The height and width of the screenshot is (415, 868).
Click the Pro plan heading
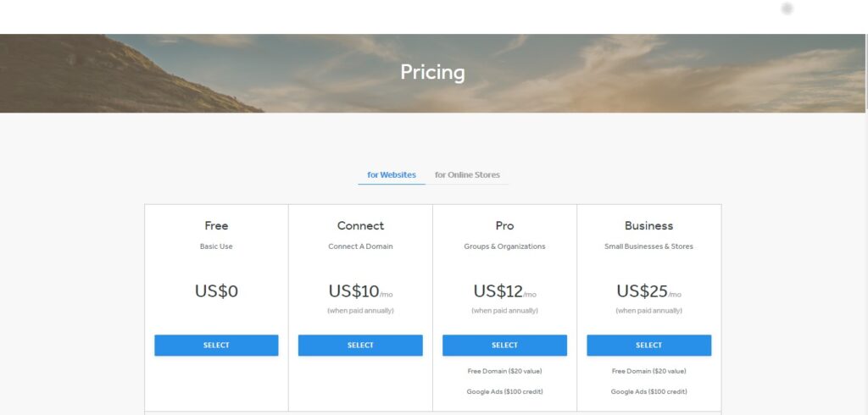(504, 225)
